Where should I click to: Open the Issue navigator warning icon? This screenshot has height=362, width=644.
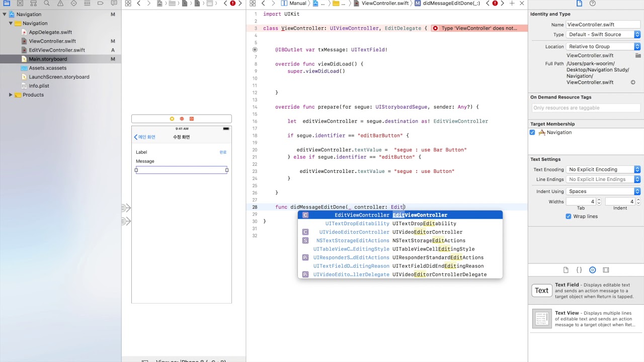(60, 3)
